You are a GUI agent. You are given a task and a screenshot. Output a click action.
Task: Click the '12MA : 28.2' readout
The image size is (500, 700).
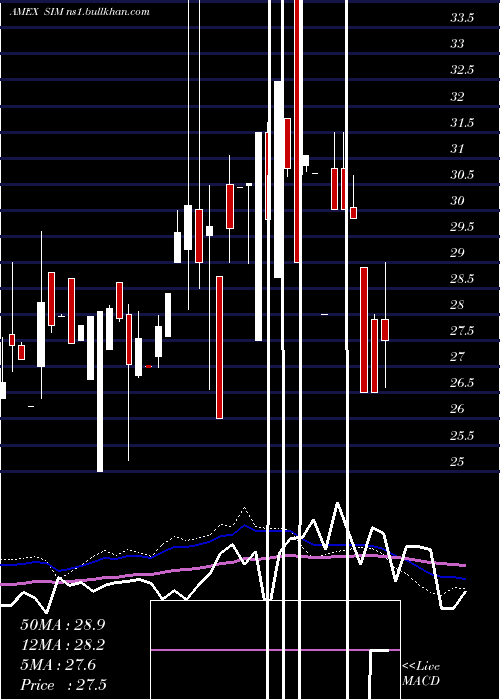(63, 645)
